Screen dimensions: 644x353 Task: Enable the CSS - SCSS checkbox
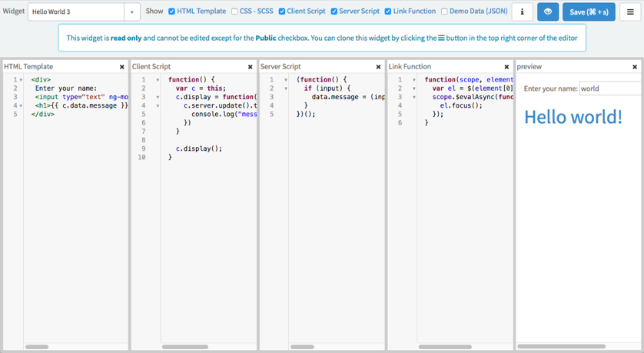click(234, 12)
